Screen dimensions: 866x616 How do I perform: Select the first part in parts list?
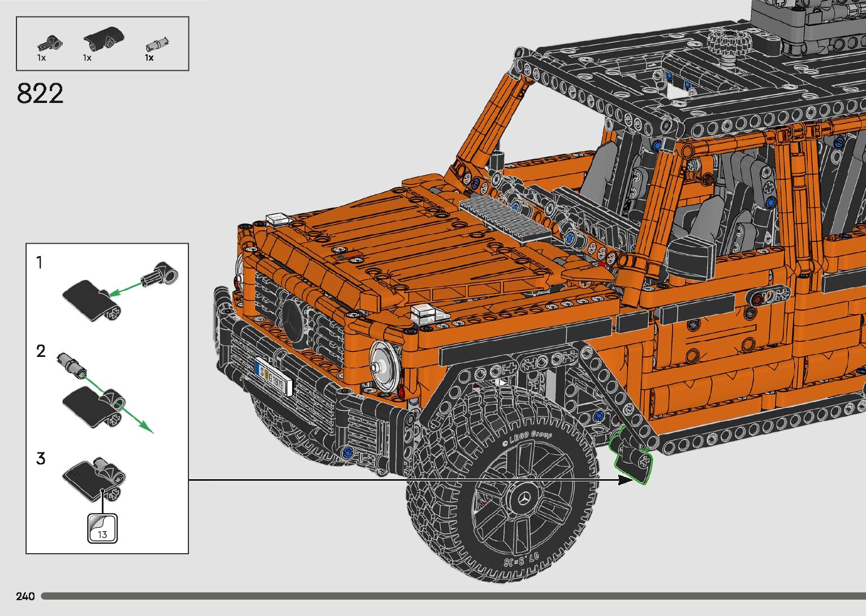(49, 42)
